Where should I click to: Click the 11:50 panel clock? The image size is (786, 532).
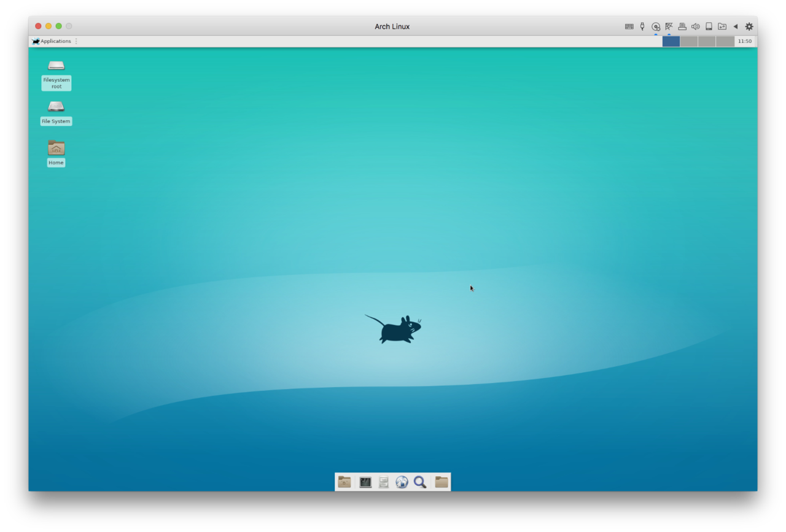744,41
